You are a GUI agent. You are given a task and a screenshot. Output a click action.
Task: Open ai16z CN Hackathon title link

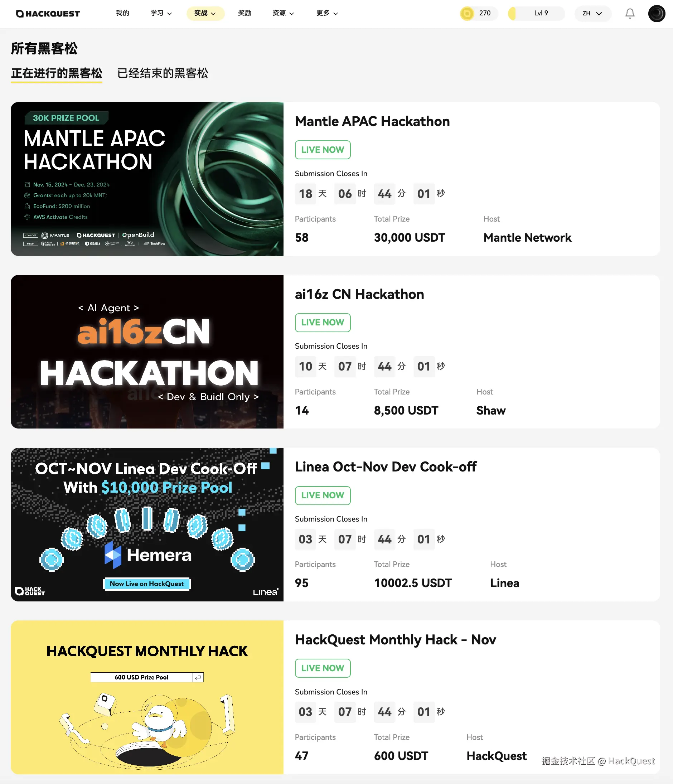pyautogui.click(x=359, y=294)
